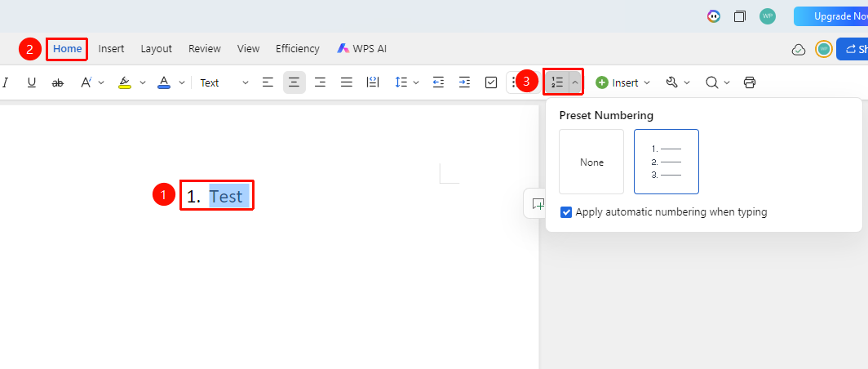Image resolution: width=868 pixels, height=369 pixels.
Task: Expand line spacing options arrow
Action: tap(416, 82)
